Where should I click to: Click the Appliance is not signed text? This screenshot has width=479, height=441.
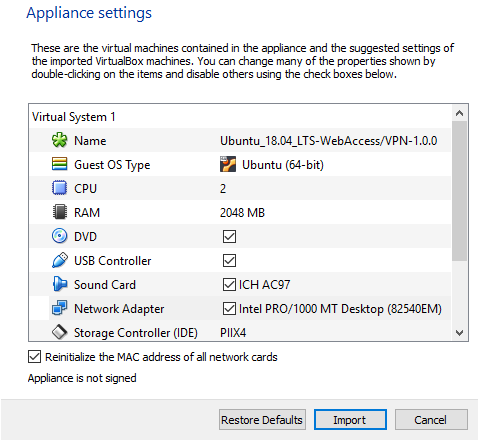point(82,378)
